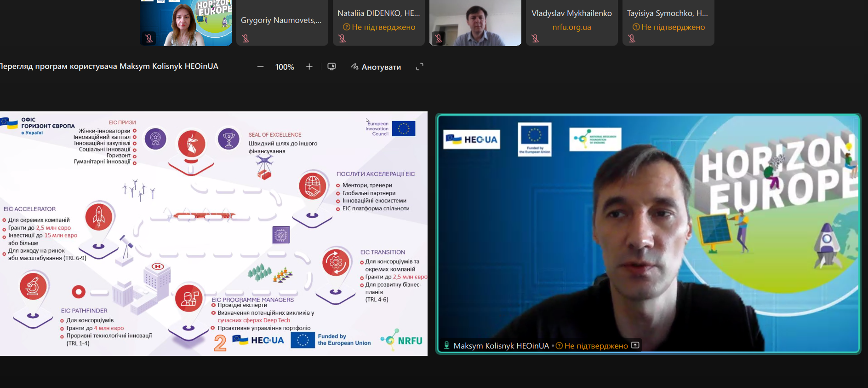Image resolution: width=868 pixels, height=388 pixels.
Task: Select the Grygoriy Naumovets participant tile
Action: (281, 20)
